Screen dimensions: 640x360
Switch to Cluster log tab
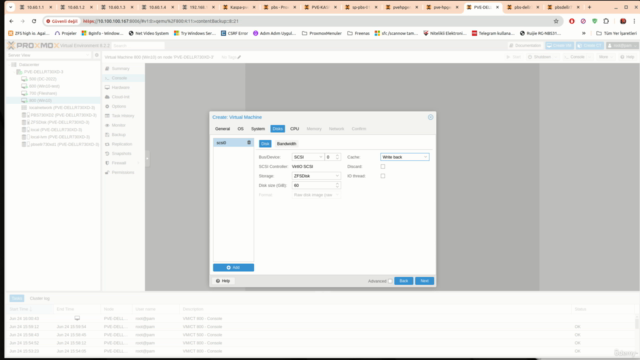[40, 298]
